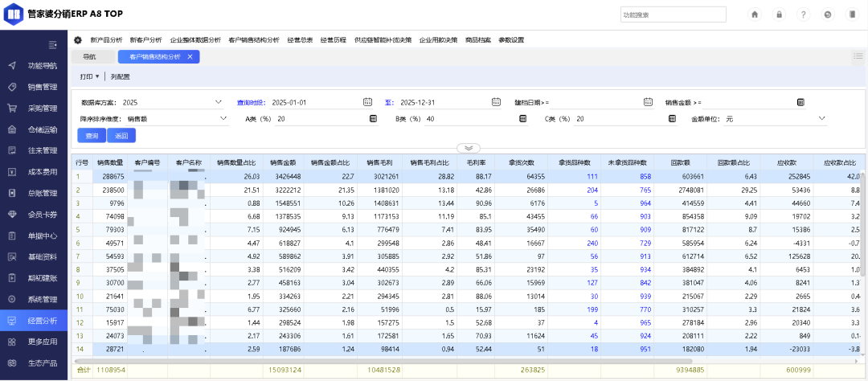Click the 销售金额 >= input field

[x=749, y=102]
